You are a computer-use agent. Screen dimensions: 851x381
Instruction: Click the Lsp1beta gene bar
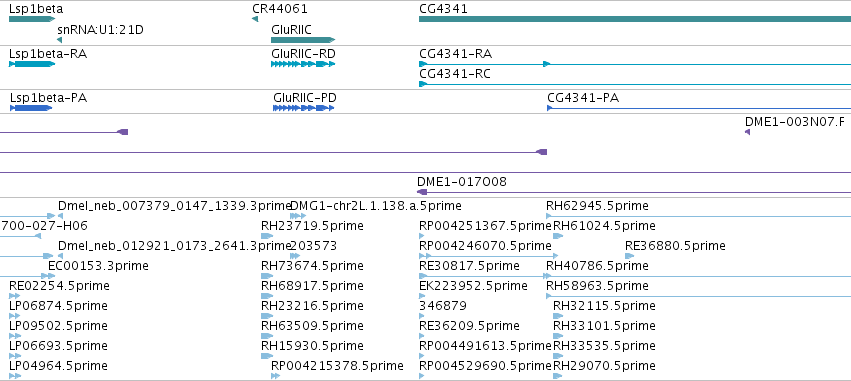point(32,19)
